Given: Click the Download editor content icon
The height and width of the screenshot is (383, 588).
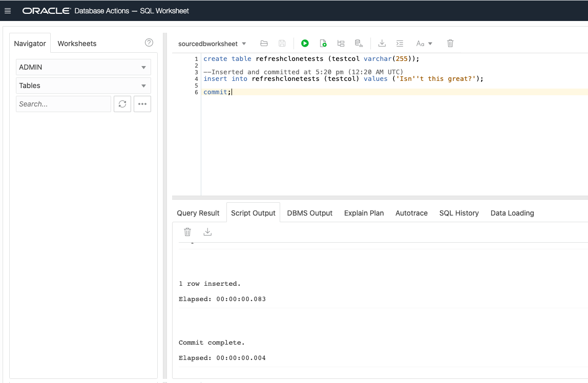Looking at the screenshot, I should pyautogui.click(x=382, y=44).
